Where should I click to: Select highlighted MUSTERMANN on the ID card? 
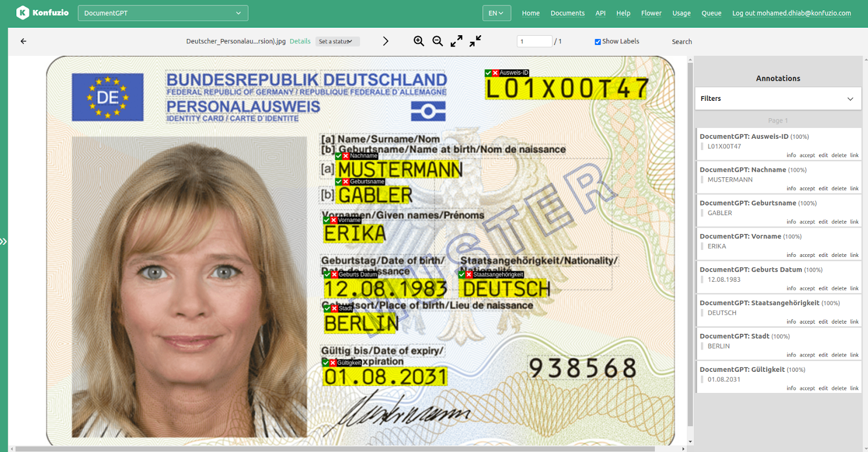pos(399,170)
